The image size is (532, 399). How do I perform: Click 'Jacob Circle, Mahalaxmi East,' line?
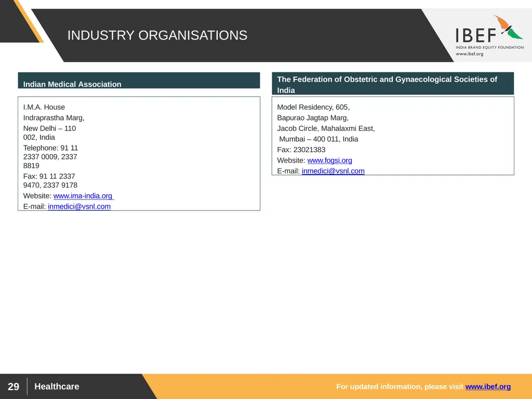coord(326,128)
